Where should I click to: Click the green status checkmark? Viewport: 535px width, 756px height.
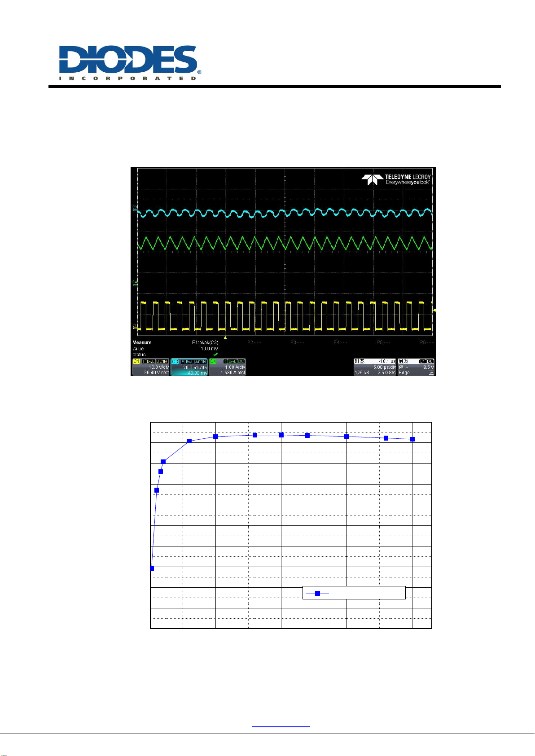(215, 354)
